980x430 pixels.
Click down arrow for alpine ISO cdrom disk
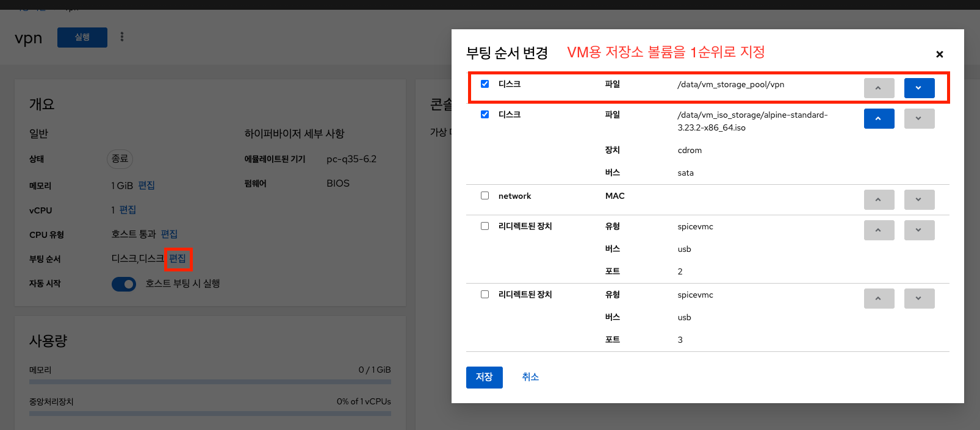point(919,118)
